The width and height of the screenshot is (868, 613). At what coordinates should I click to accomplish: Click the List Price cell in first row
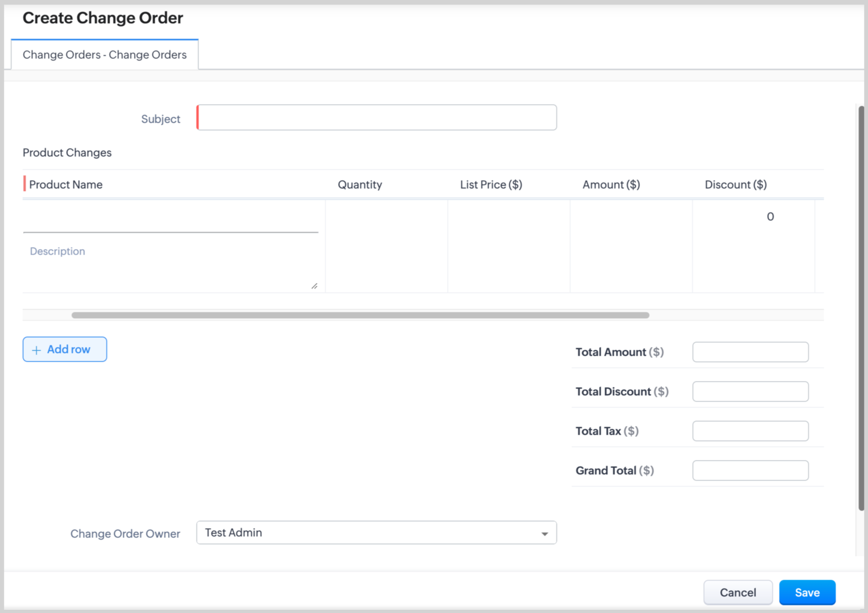[509, 216]
